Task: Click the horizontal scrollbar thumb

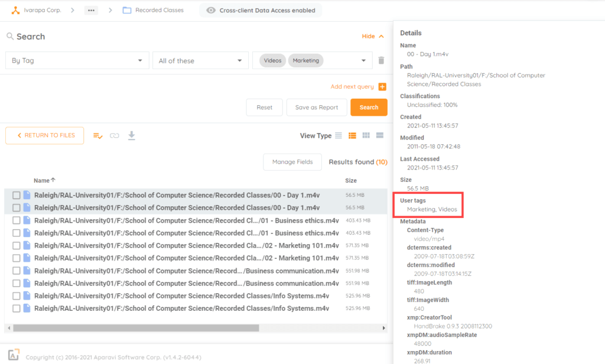Action: [136, 328]
